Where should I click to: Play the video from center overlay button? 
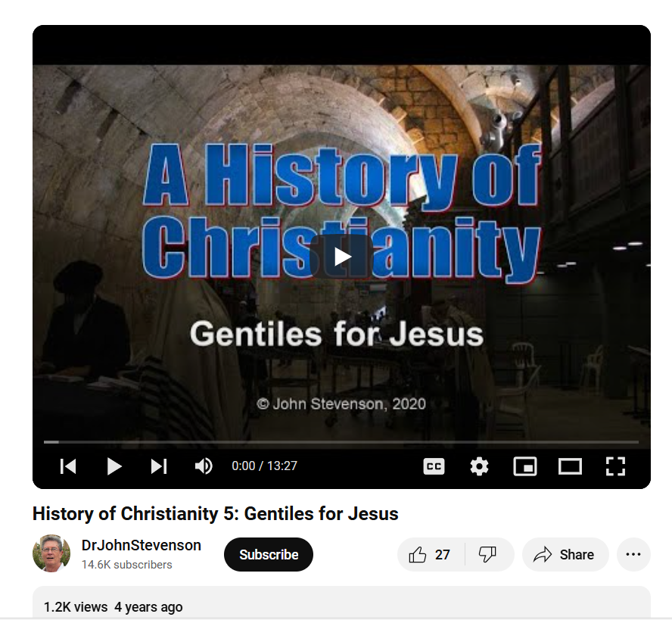[x=341, y=257]
